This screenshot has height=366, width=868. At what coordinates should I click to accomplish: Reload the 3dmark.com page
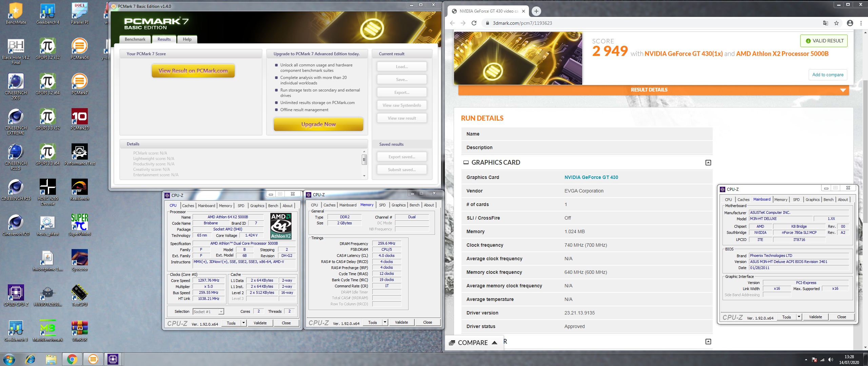pyautogui.click(x=474, y=23)
